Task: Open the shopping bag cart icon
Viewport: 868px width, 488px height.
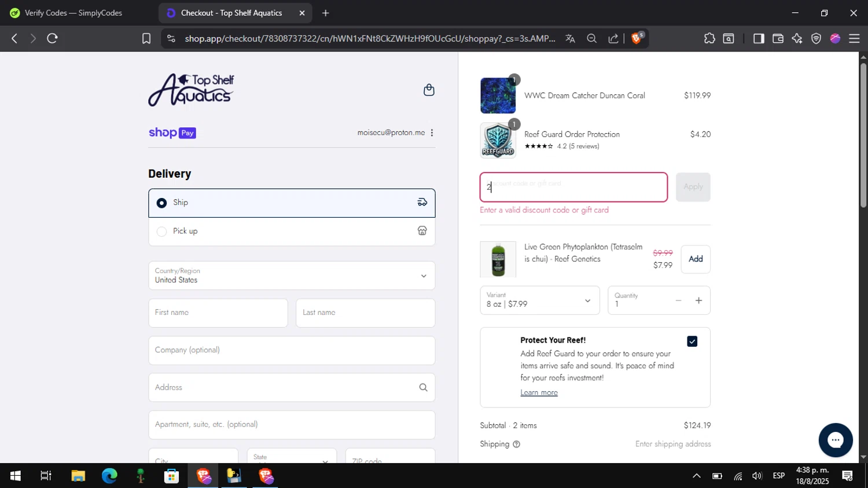Action: (429, 90)
